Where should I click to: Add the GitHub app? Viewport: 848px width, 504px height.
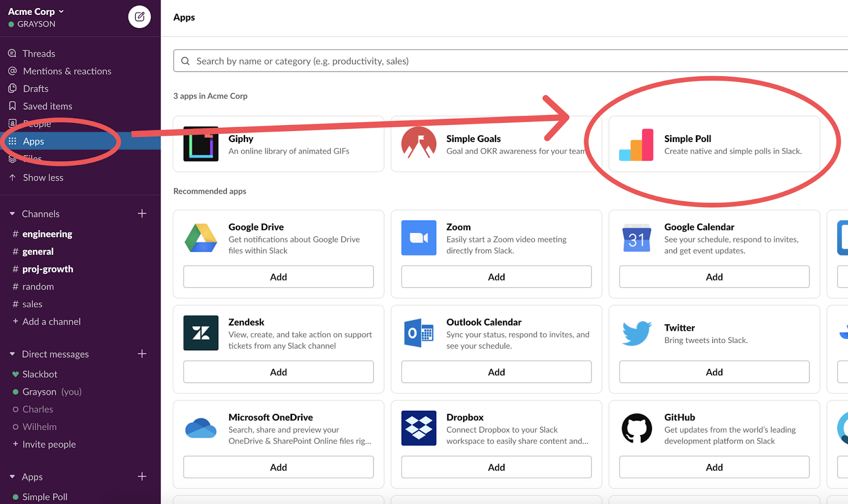(x=714, y=467)
